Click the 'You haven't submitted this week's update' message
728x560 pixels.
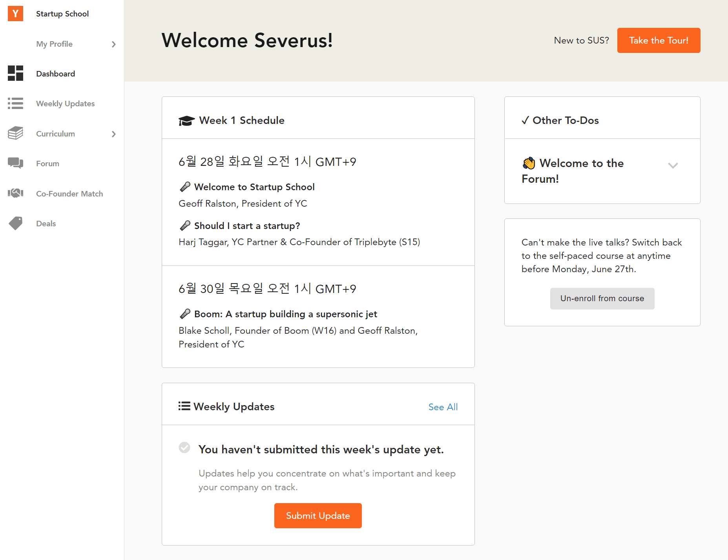tap(321, 449)
